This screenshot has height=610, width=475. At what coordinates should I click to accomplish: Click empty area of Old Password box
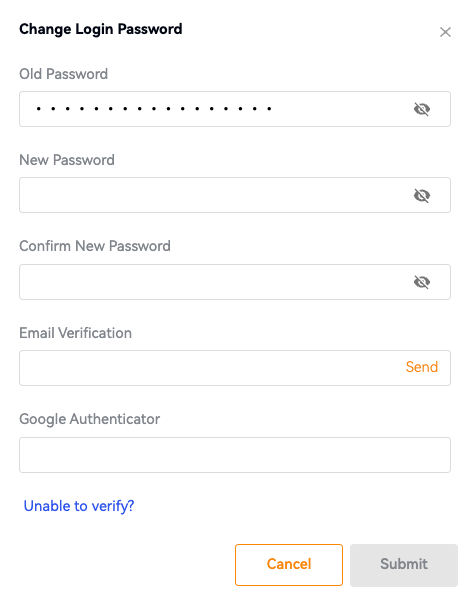click(x=342, y=109)
